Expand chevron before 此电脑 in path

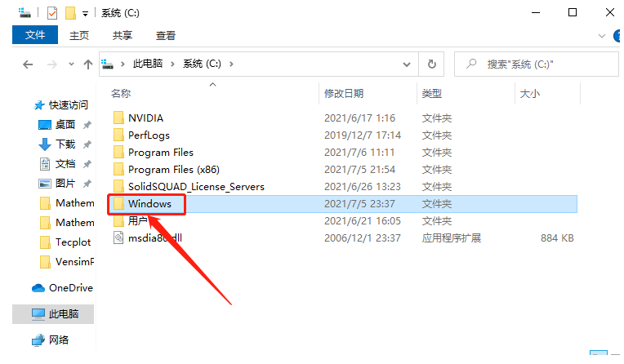click(123, 64)
